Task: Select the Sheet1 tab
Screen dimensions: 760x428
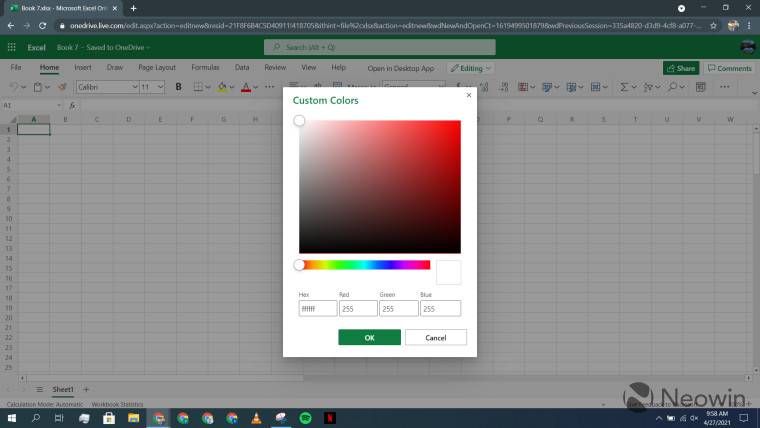Action: (x=63, y=389)
